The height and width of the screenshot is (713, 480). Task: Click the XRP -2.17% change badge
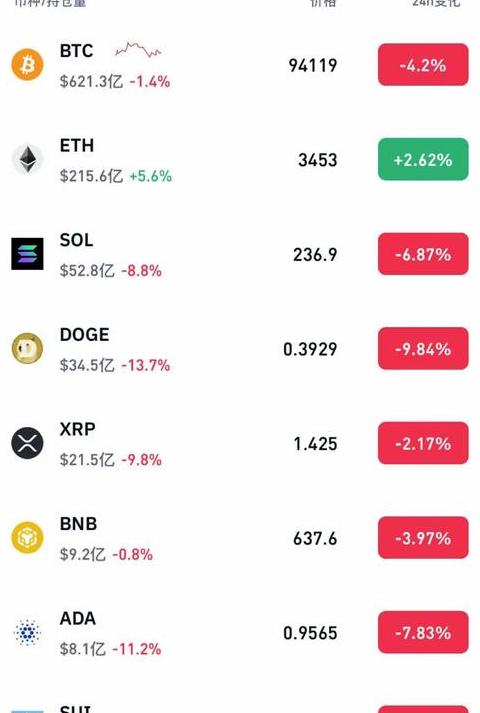pos(423,443)
